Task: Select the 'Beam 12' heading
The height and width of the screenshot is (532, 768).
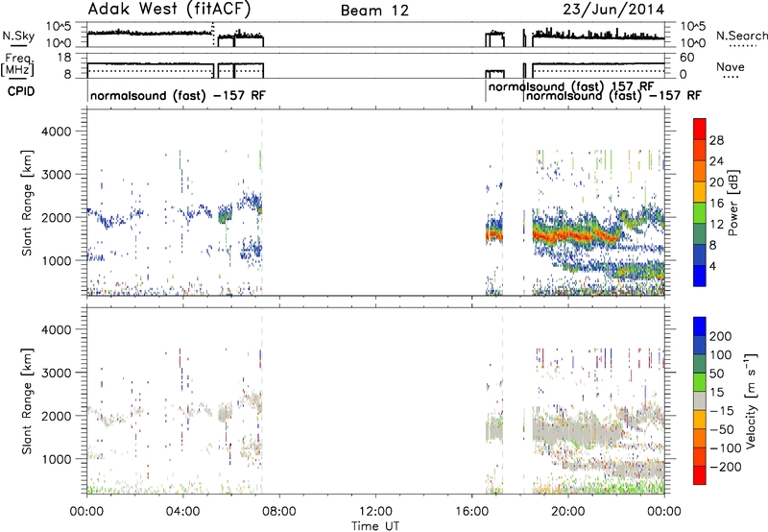Action: 374,11
